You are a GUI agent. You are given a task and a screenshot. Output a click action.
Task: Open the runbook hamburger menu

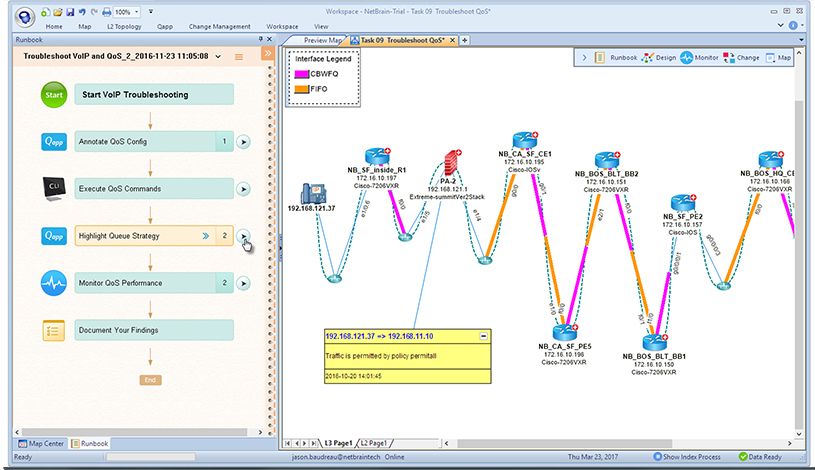click(239, 57)
